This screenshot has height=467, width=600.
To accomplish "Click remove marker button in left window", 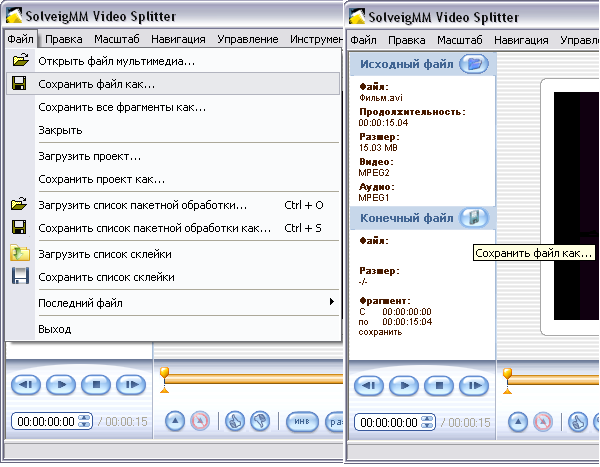I will pyautogui.click(x=200, y=421).
